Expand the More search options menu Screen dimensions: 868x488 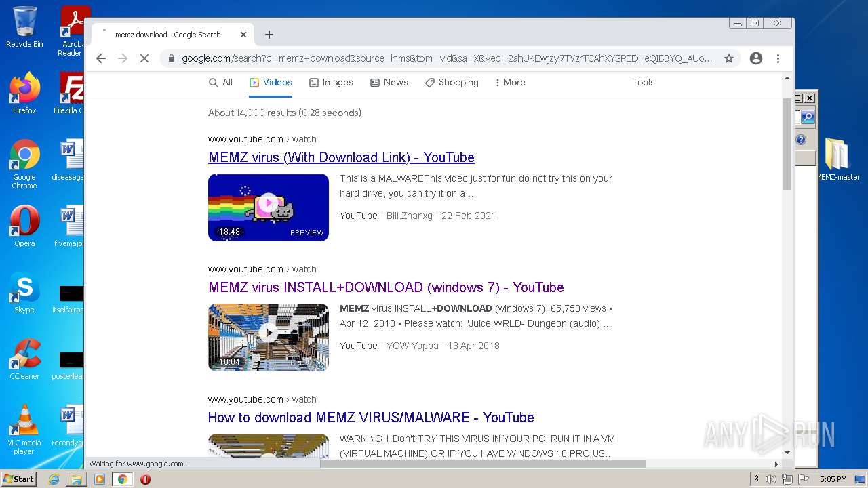point(511,82)
